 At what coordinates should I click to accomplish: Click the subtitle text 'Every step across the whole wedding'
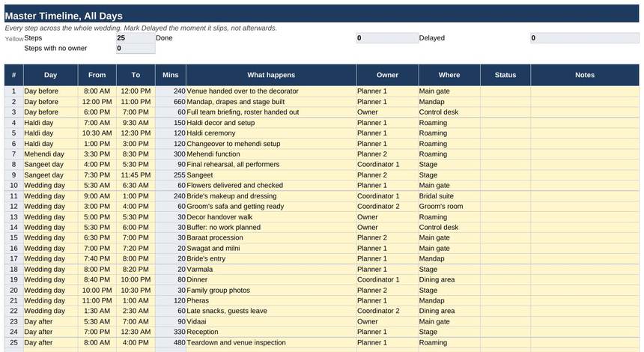tap(63, 28)
